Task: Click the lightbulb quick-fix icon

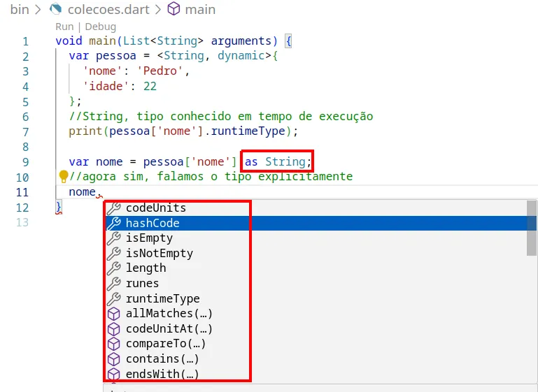Action: click(64, 177)
